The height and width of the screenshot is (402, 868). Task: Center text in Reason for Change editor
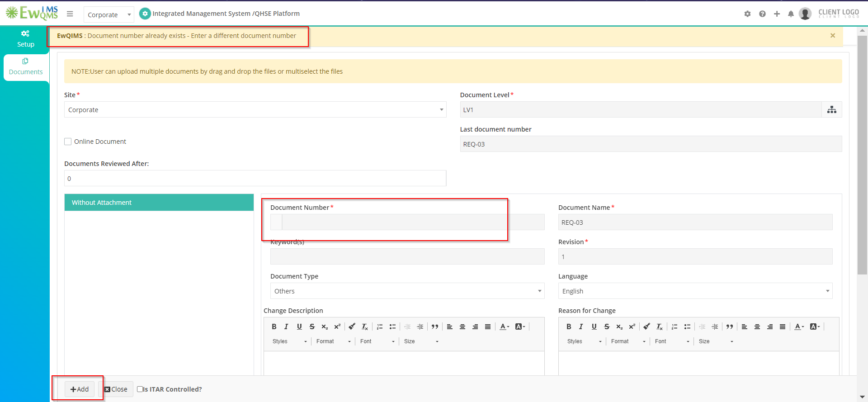point(757,326)
